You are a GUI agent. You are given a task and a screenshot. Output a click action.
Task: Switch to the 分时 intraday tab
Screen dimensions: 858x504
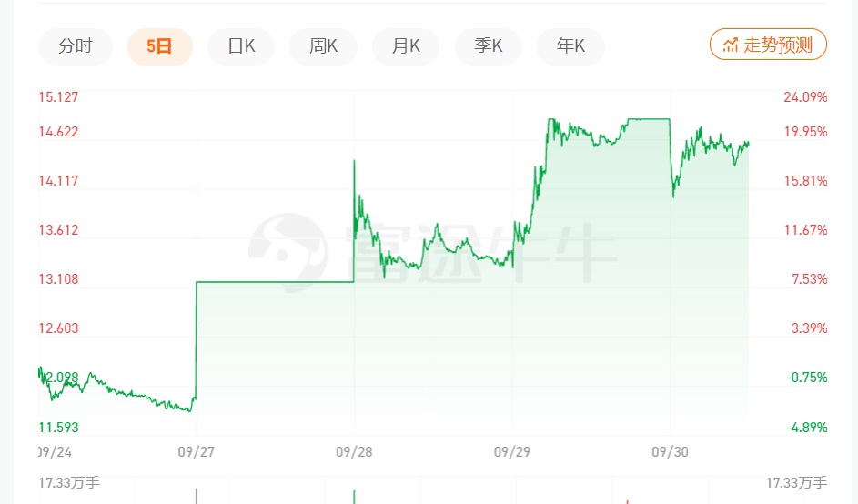click(x=76, y=46)
